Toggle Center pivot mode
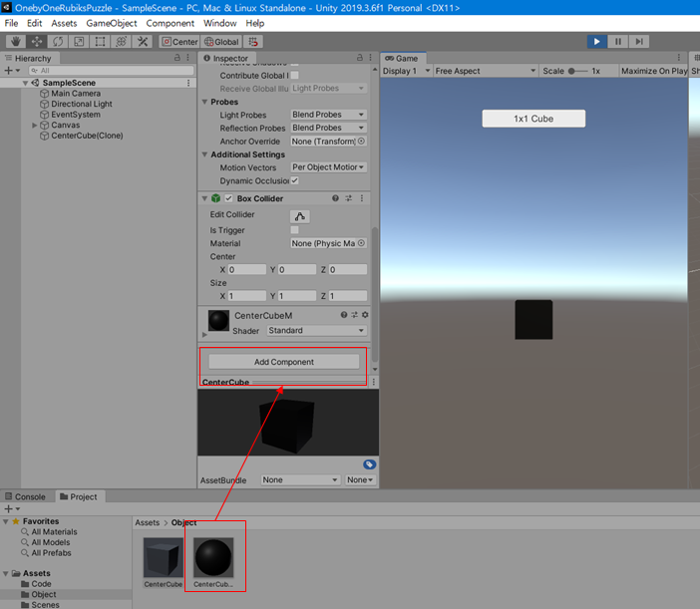 pyautogui.click(x=179, y=42)
